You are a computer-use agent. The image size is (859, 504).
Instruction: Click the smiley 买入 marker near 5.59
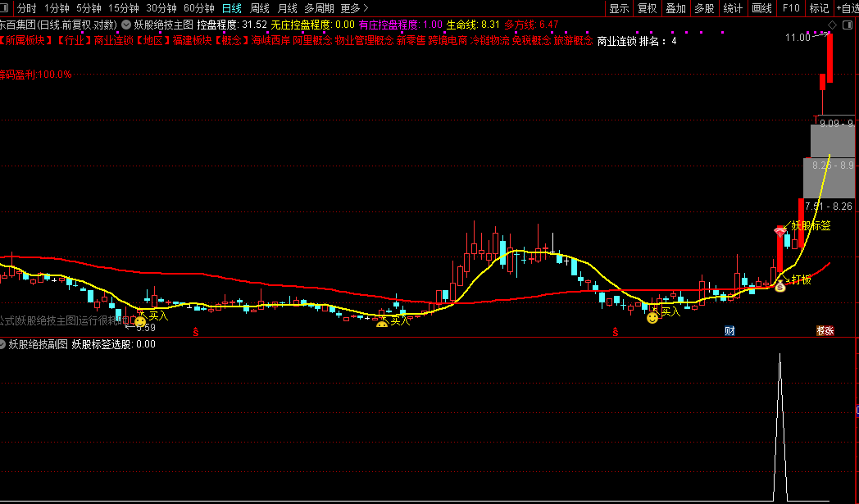pyautogui.click(x=140, y=322)
